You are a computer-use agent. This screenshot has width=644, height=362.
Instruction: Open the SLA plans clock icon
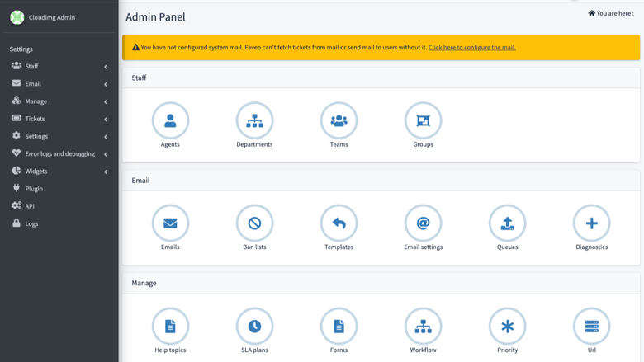(x=254, y=326)
